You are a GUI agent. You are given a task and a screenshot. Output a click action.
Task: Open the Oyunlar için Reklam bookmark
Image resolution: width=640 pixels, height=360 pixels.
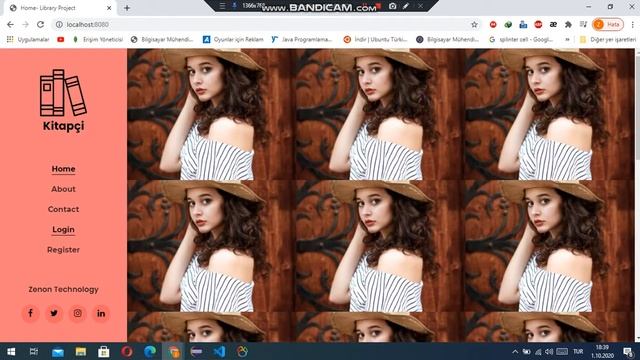[233, 40]
